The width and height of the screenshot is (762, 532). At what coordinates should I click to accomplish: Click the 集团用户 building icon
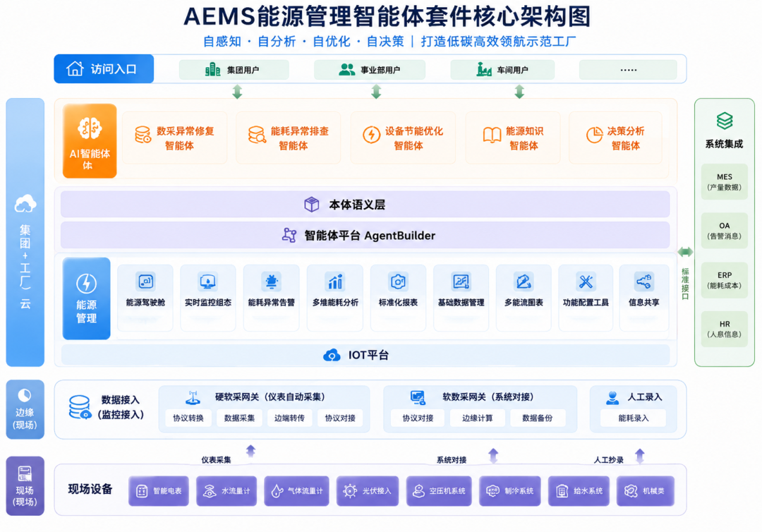pos(212,69)
